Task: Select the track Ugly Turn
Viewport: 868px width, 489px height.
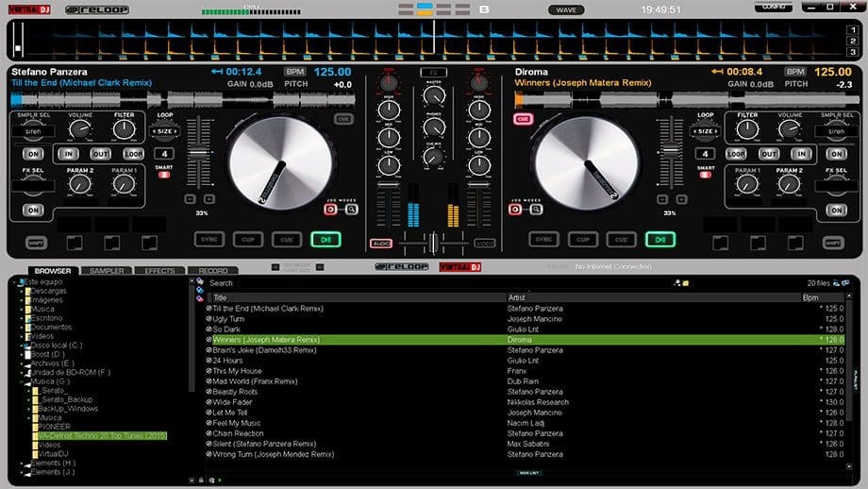Action: pyautogui.click(x=228, y=319)
